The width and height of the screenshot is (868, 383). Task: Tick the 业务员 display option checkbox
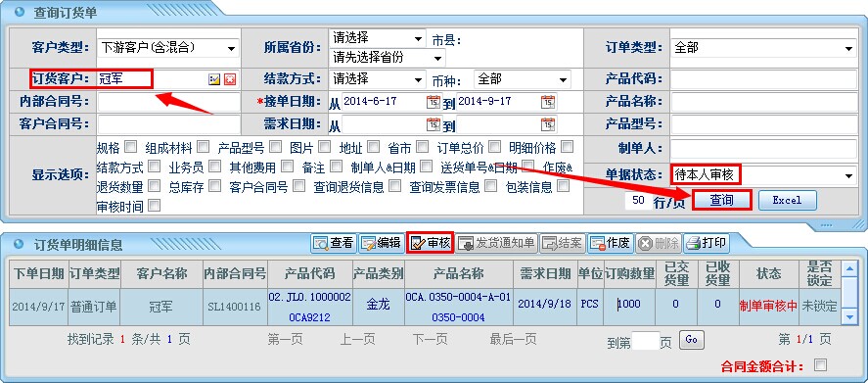click(214, 167)
